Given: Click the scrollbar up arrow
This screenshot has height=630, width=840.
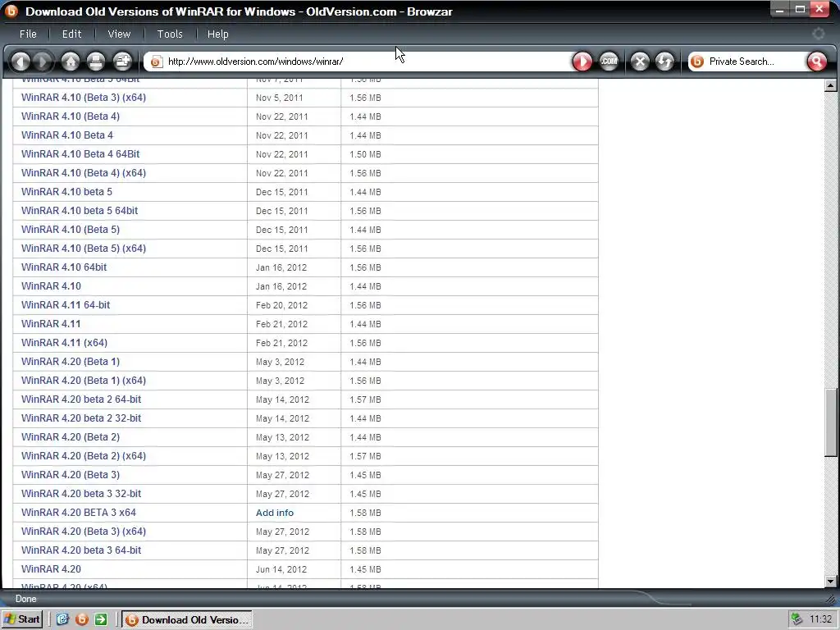Looking at the screenshot, I should pyautogui.click(x=830, y=85).
